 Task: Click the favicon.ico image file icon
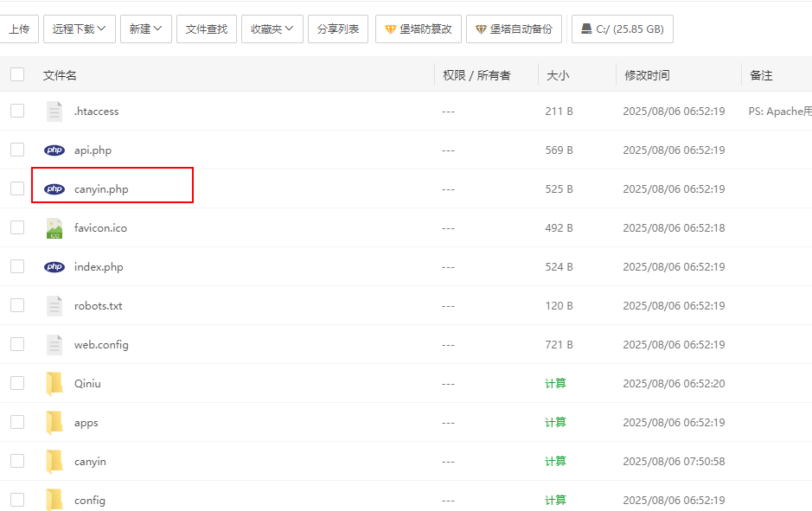pos(54,228)
